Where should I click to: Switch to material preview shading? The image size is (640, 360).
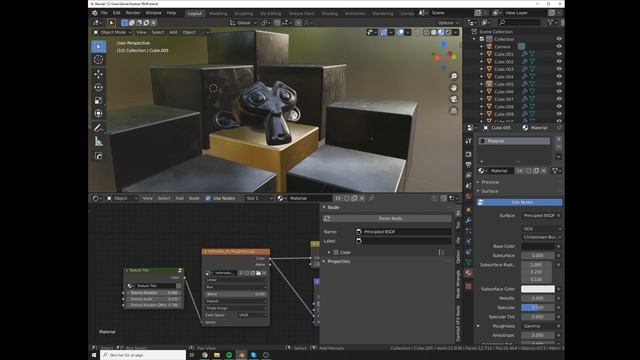pyautogui.click(x=441, y=32)
